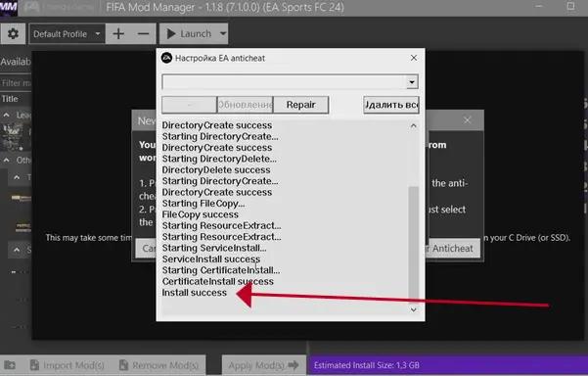Click the Remove Mod(s) button

(x=158, y=365)
